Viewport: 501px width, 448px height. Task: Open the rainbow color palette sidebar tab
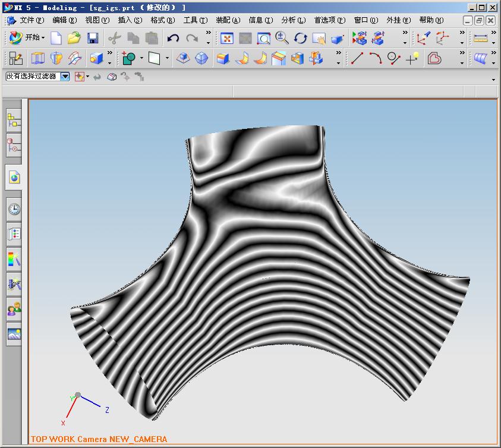(14, 259)
